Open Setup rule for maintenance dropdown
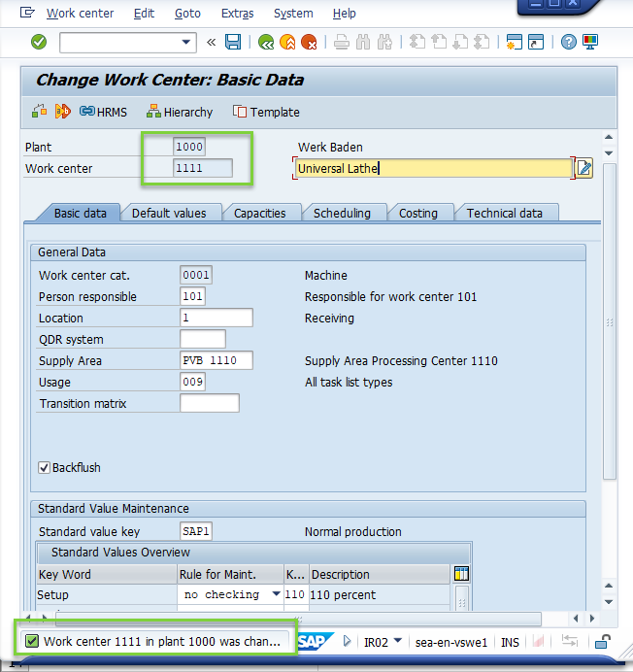The height and width of the screenshot is (672, 633). [277, 594]
